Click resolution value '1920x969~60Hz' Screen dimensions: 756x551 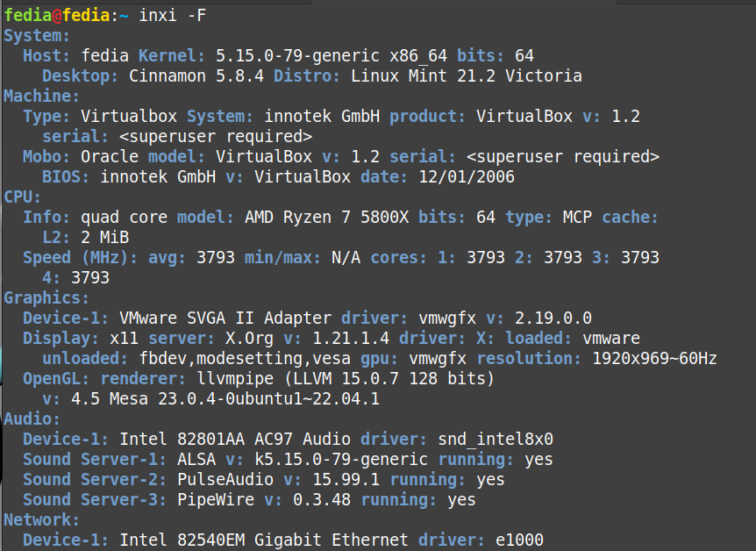coord(654,359)
